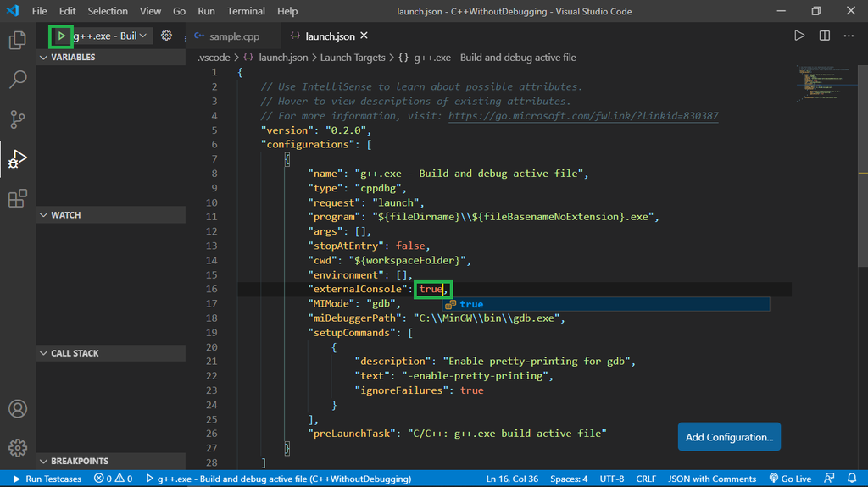Collapse the BREAKPOINTS section
The width and height of the screenshot is (868, 487).
pos(111,461)
